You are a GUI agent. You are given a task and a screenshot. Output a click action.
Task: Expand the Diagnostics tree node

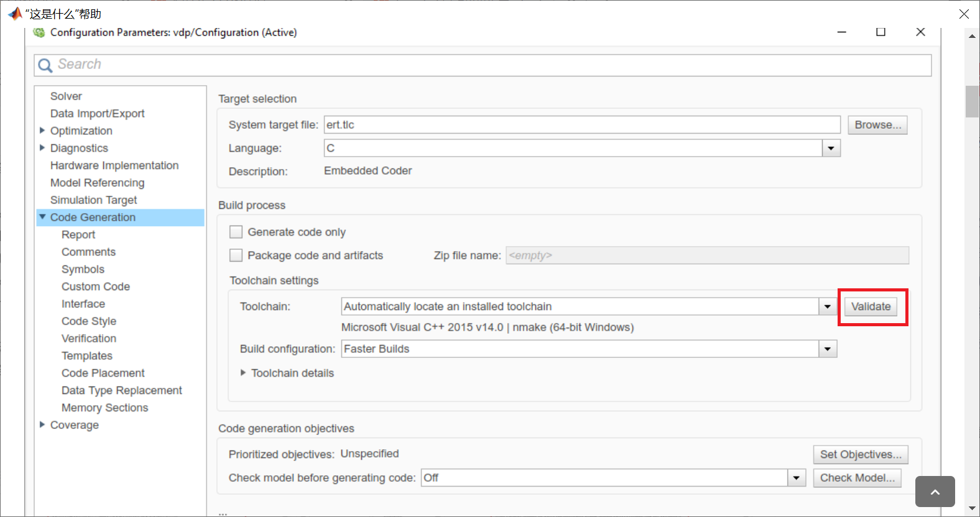(x=42, y=148)
